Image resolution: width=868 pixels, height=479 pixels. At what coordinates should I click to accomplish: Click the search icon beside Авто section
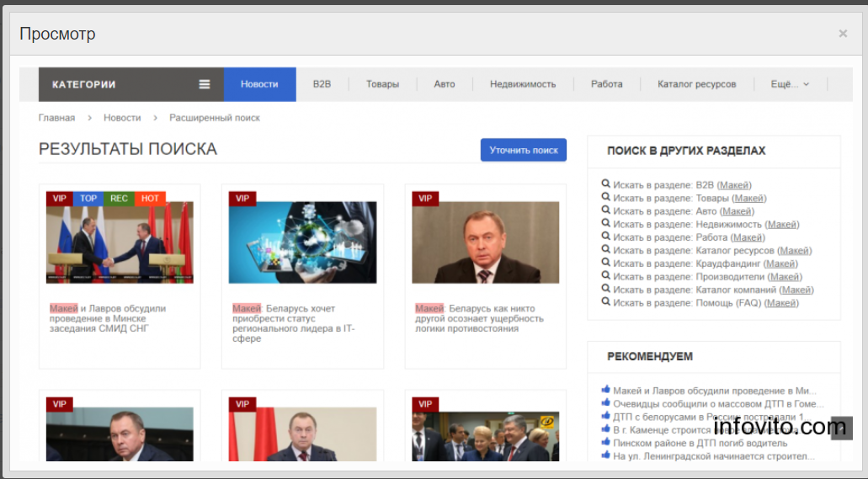pyautogui.click(x=605, y=210)
